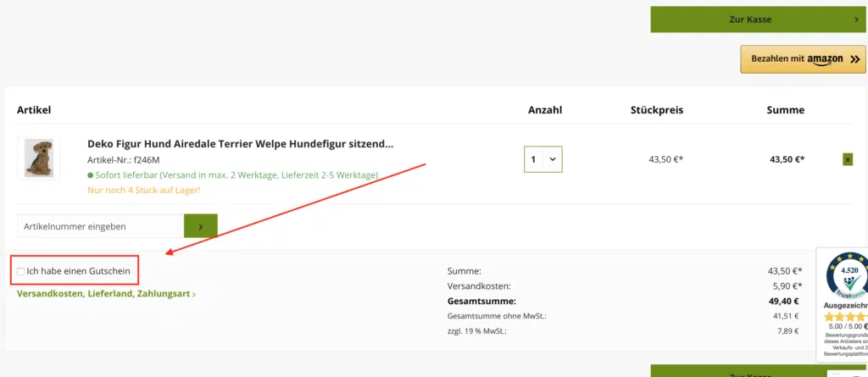Click the Amazon logo in pay button
This screenshot has width=868, height=377.
[824, 59]
